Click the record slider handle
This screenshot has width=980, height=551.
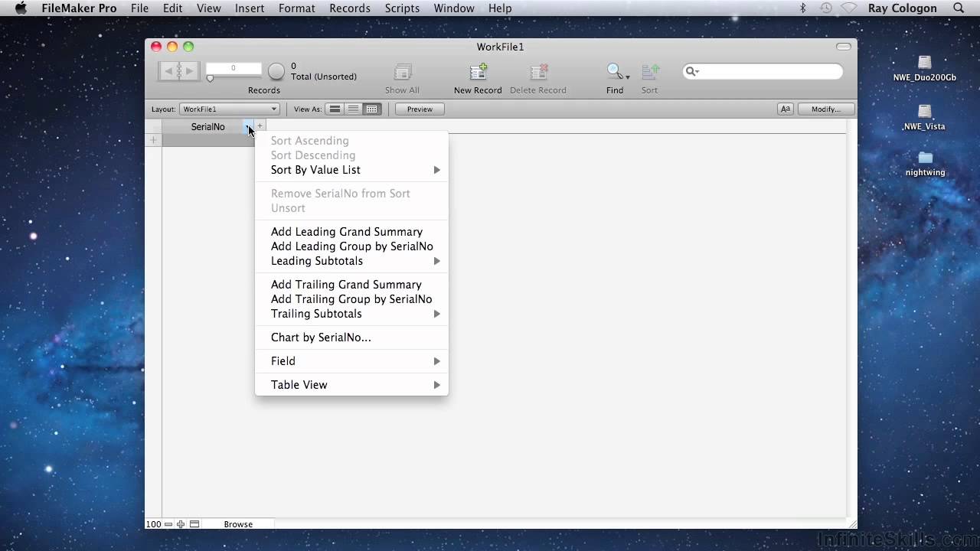210,78
